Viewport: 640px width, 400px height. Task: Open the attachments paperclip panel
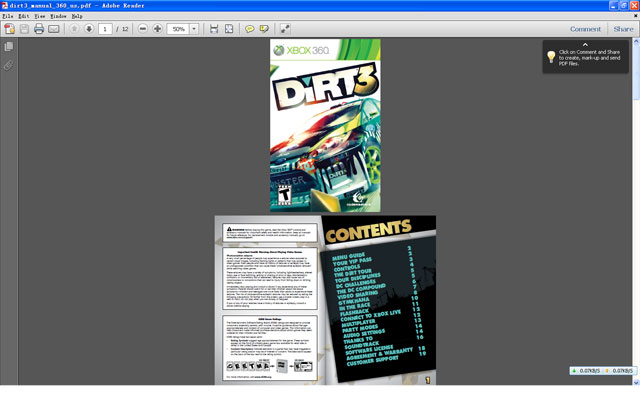pyautogui.click(x=9, y=65)
